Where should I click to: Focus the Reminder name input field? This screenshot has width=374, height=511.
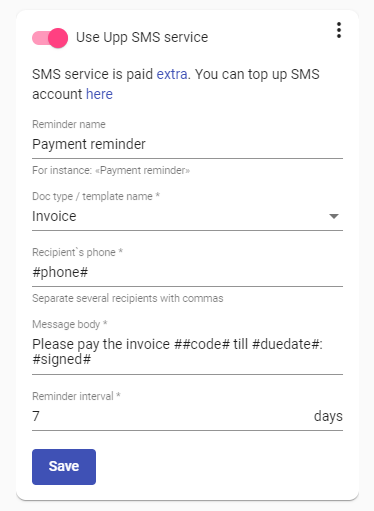(187, 144)
